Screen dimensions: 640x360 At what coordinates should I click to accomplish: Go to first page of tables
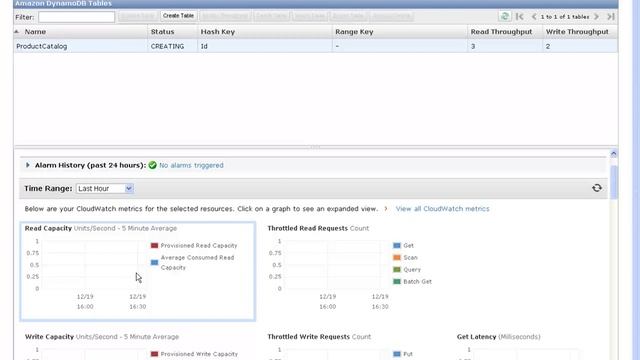520,17
